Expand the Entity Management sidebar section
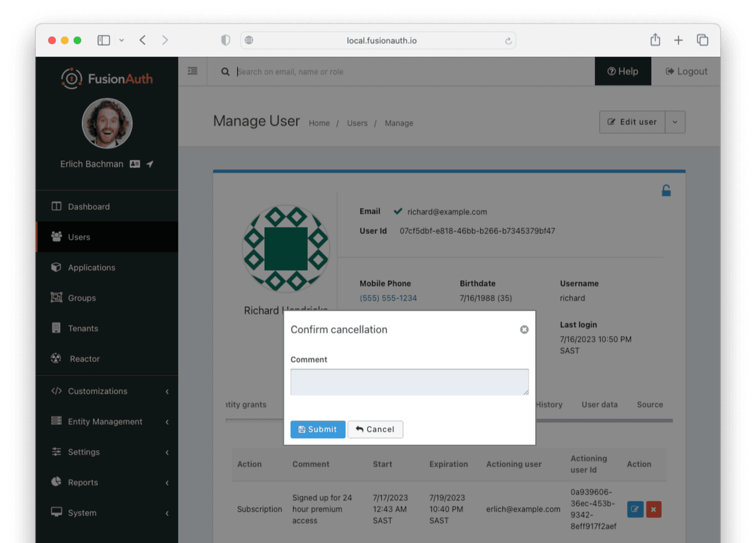756x543 pixels. (x=107, y=422)
